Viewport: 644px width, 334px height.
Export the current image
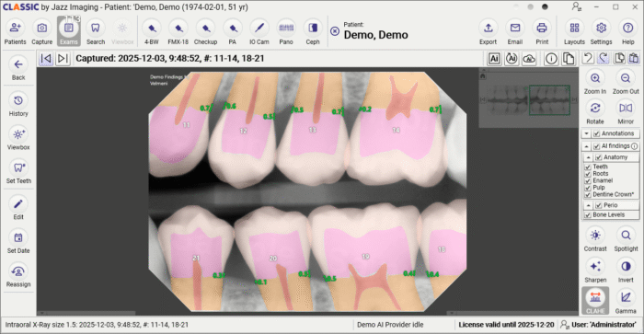tap(488, 32)
